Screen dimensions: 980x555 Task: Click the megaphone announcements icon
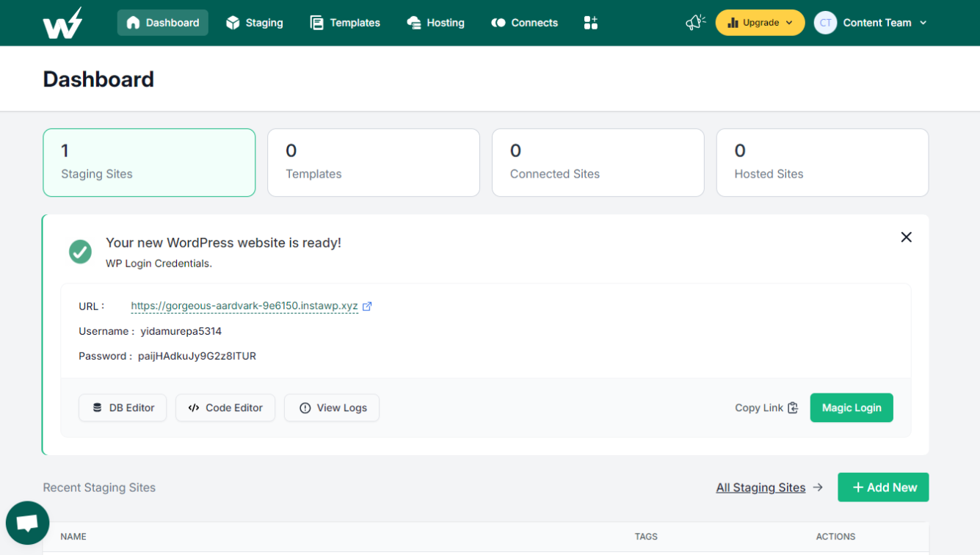pos(695,23)
